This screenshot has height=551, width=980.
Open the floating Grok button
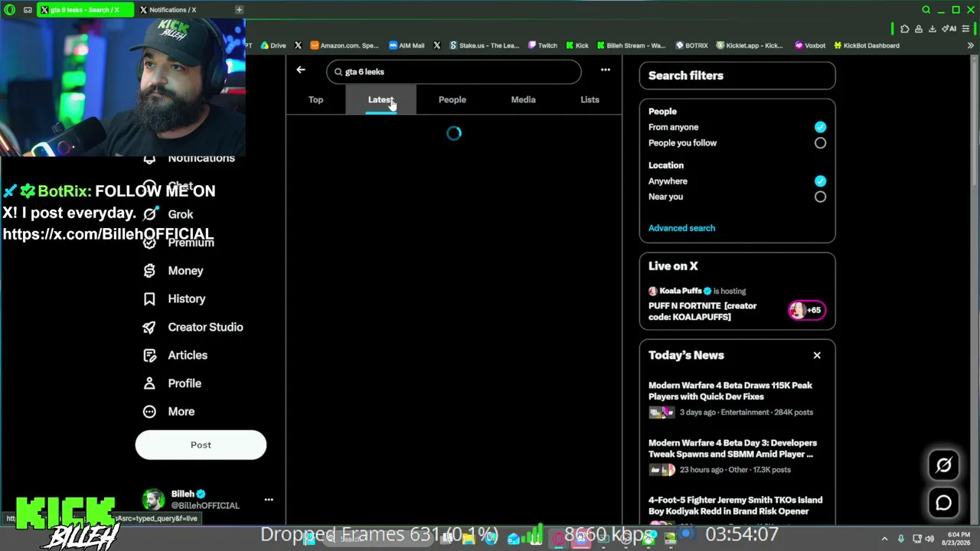tap(943, 465)
